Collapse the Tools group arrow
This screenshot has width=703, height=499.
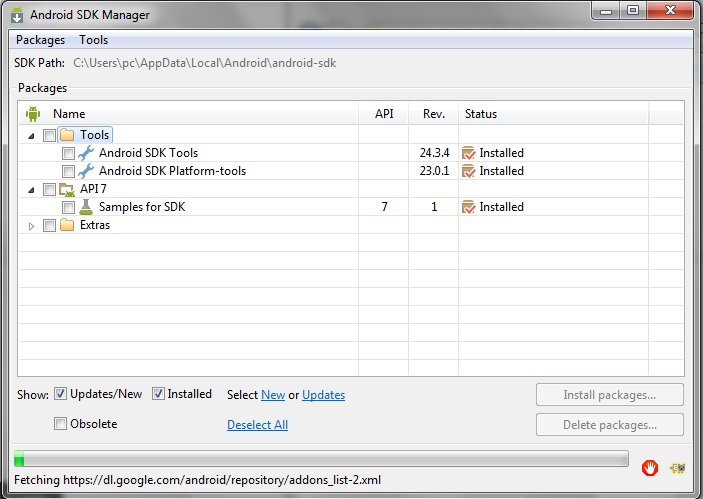point(32,135)
